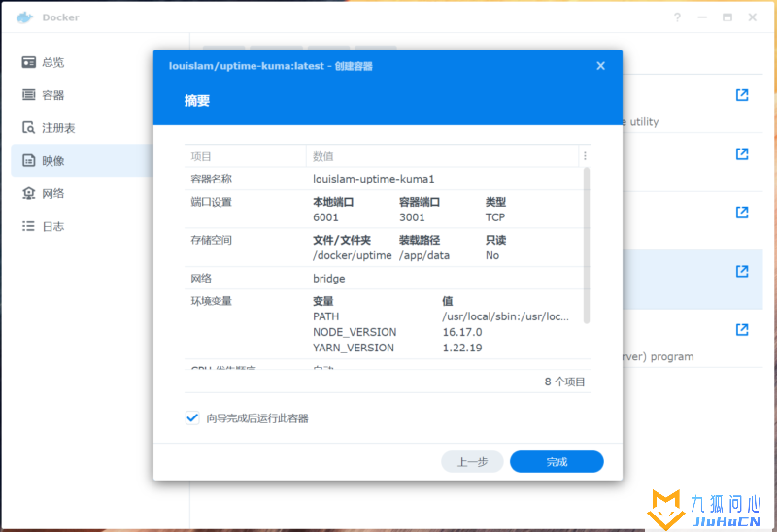
Task: Close the create container dialog
Action: point(600,66)
